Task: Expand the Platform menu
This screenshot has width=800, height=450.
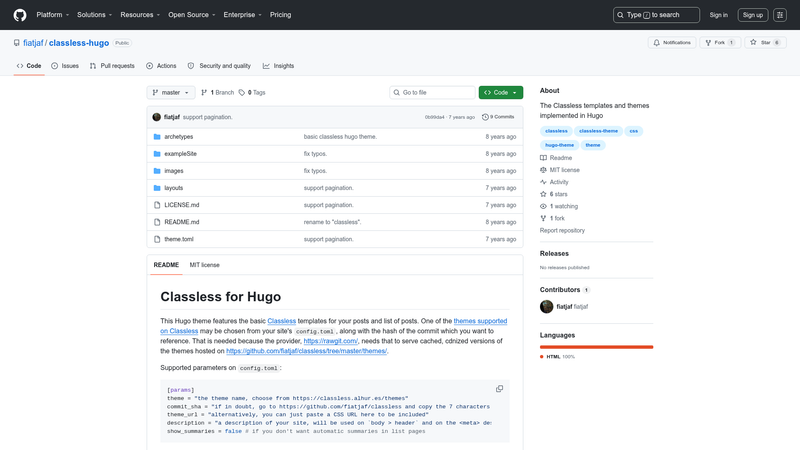Action: point(53,15)
